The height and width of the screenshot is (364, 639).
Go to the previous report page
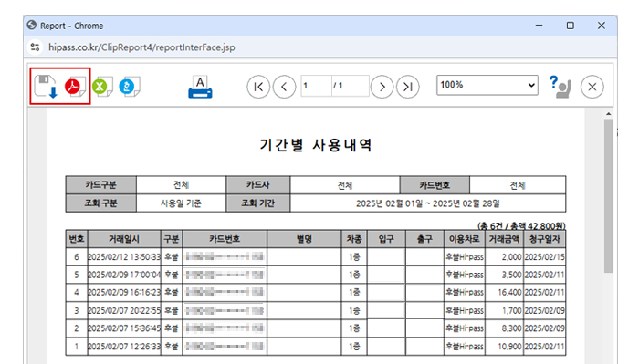pos(284,87)
